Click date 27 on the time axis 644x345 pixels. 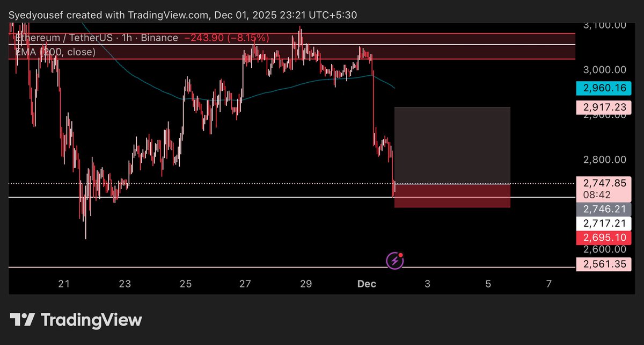point(245,284)
